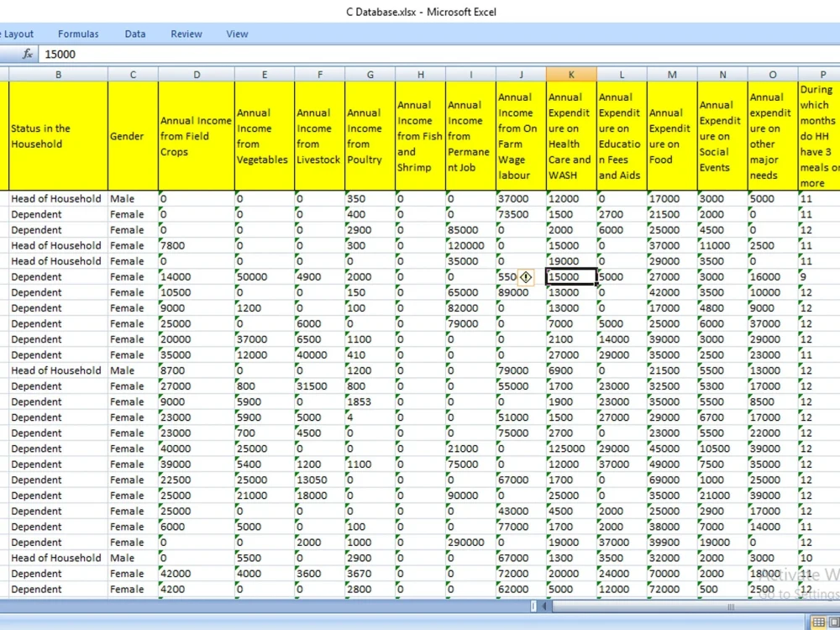Select column N header

click(722, 75)
